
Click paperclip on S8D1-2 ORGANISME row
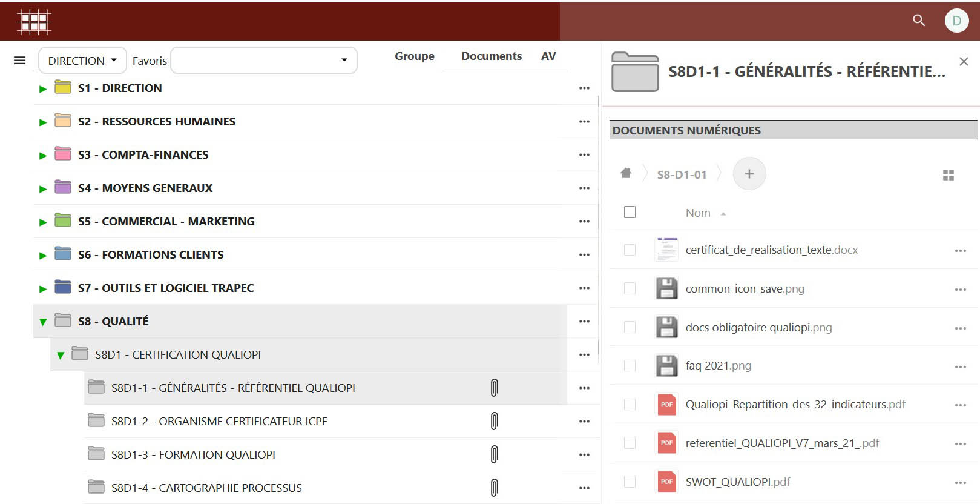tap(495, 421)
